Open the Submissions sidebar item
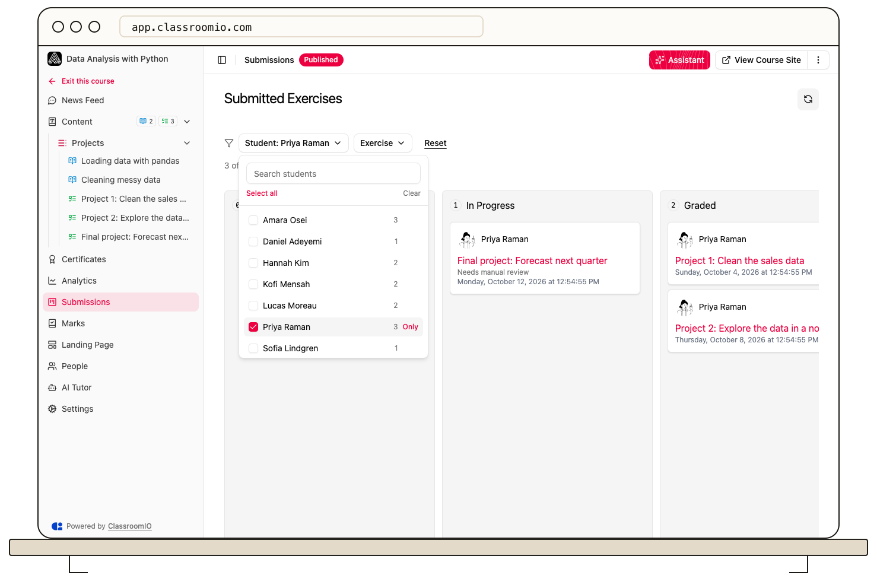 (x=120, y=302)
